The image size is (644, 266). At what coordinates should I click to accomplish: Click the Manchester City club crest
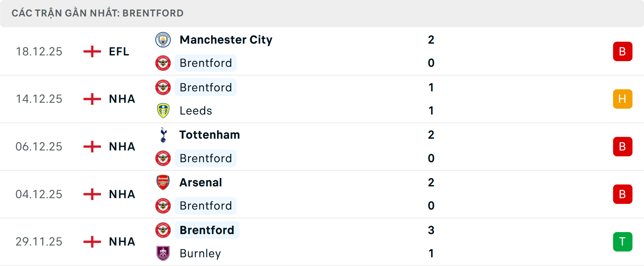point(163,39)
